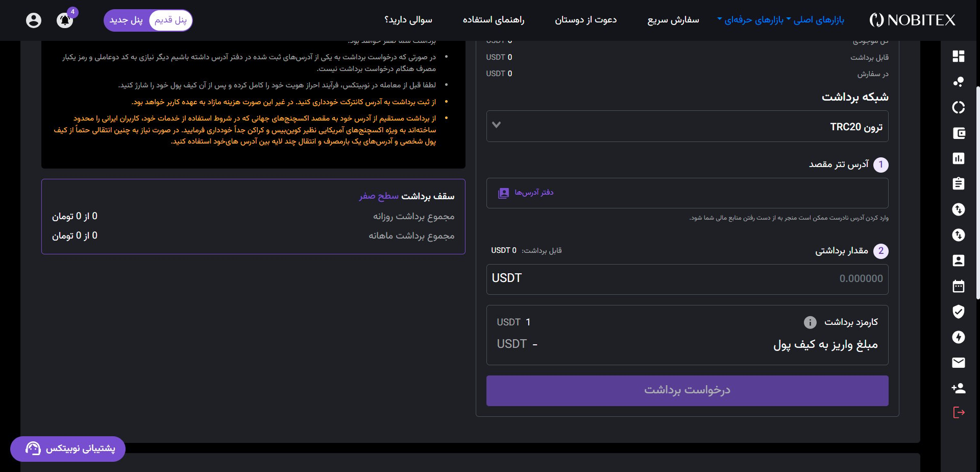Open the wallet icon in the sidebar
Screen dimensions: 980x472
coord(959,133)
